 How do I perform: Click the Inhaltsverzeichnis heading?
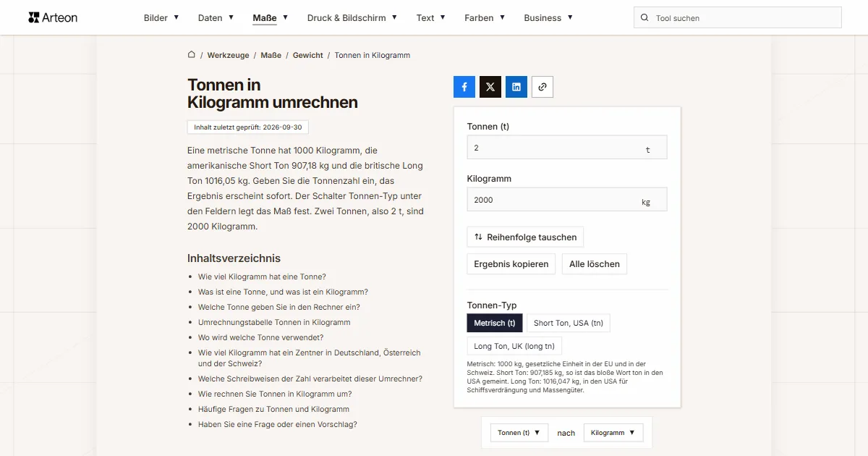pyautogui.click(x=234, y=258)
